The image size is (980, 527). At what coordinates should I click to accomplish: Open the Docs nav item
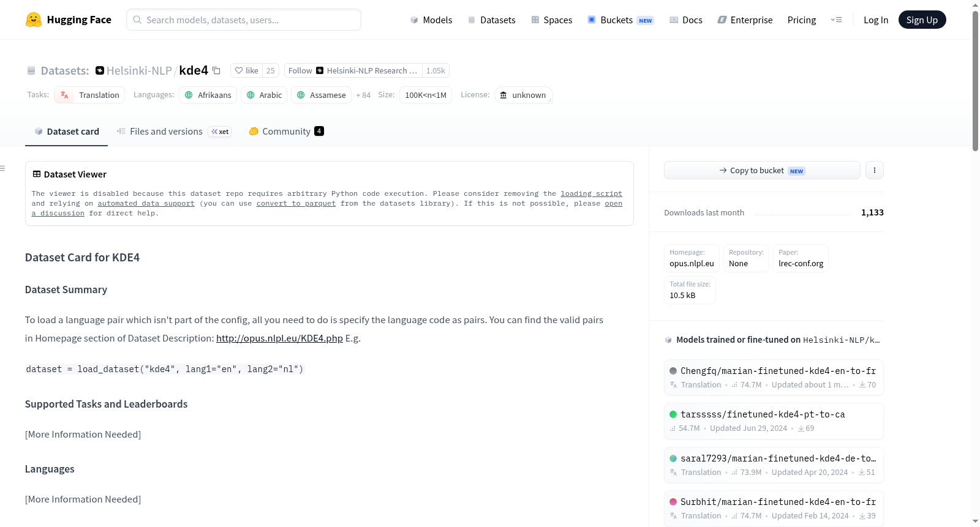click(x=685, y=20)
